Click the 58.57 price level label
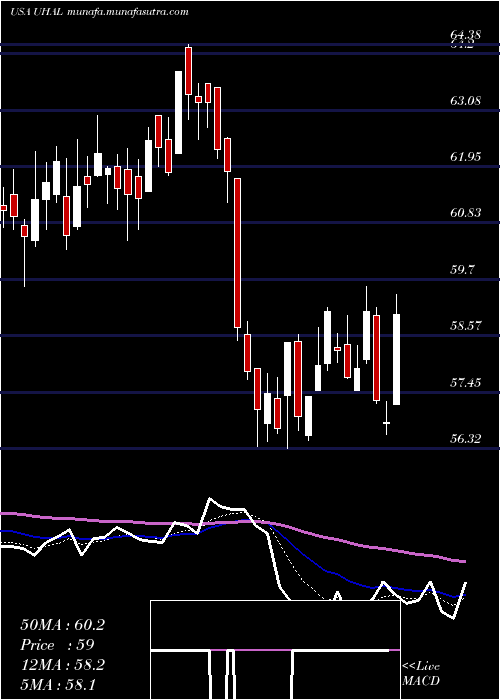Image resolution: width=500 pixels, height=700 pixels. (466, 325)
